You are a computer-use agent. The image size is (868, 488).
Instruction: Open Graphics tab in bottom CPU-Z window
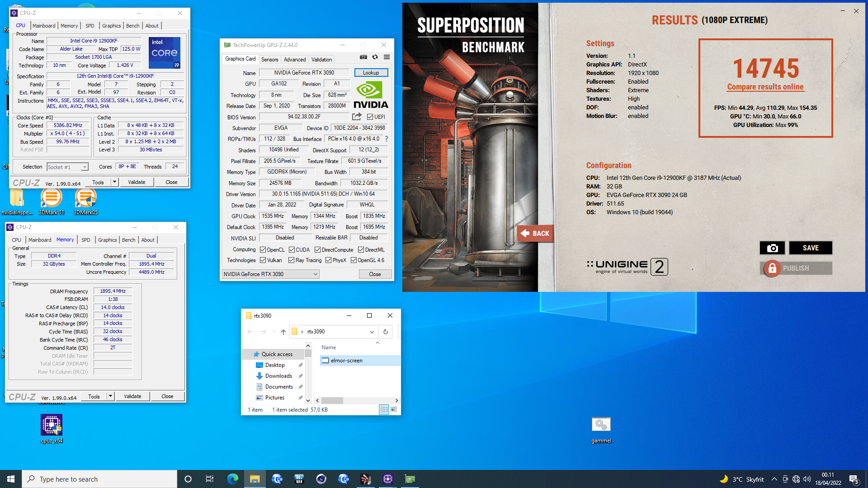[107, 240]
